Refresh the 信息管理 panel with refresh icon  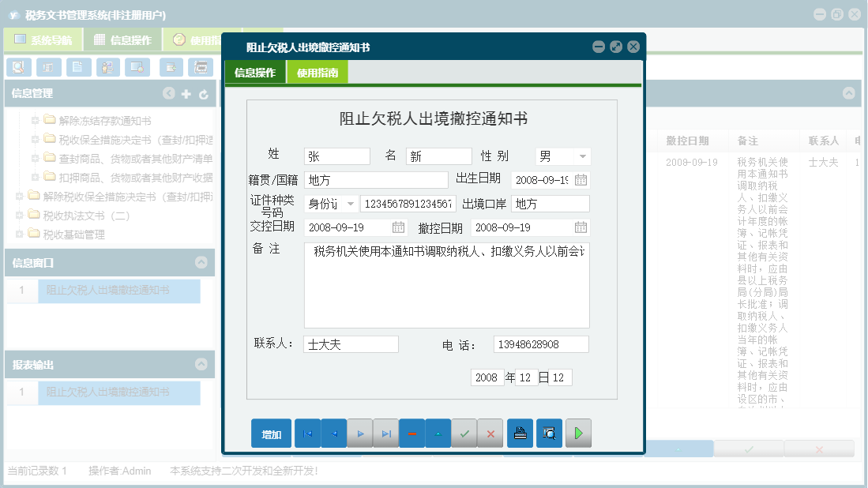point(204,93)
